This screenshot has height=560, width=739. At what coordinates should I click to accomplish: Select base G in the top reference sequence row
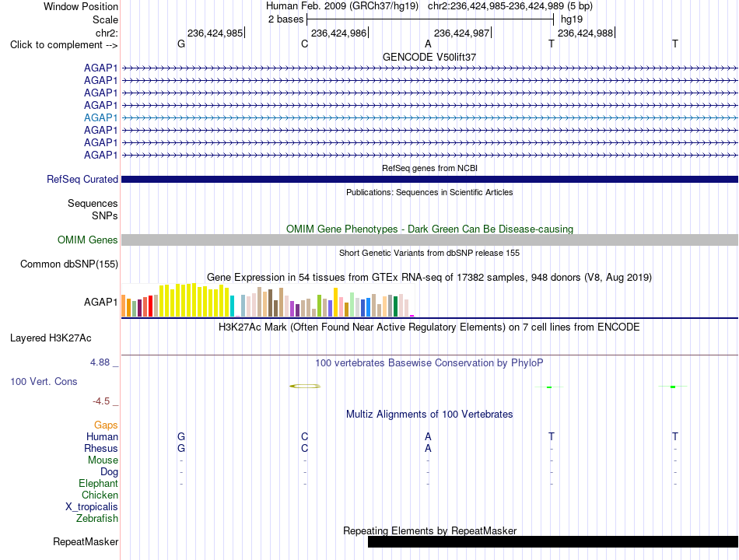pos(181,44)
